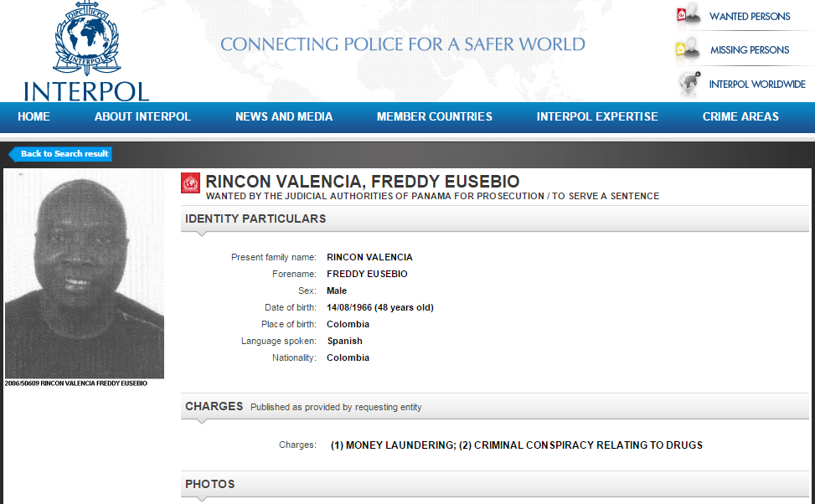Open the Interpol Worldwide text link
Image resolution: width=815 pixels, height=504 pixels.
coord(756,85)
